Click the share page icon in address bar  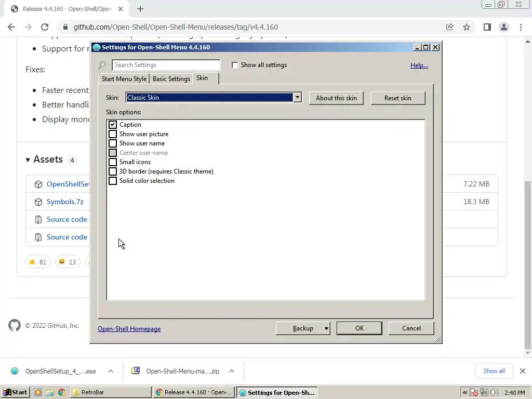coord(449,27)
